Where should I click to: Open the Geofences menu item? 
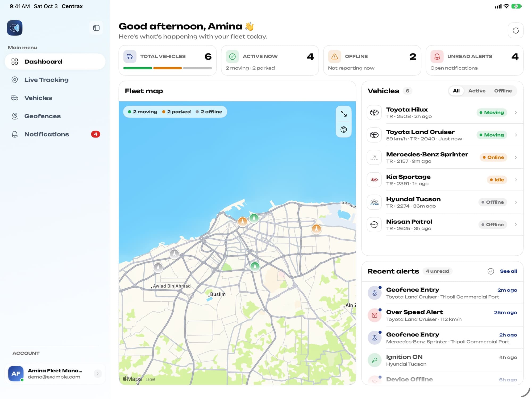tap(55, 116)
